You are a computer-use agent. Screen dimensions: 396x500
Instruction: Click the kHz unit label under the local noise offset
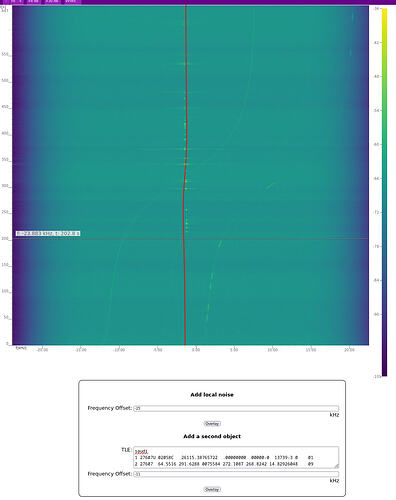pos(334,415)
